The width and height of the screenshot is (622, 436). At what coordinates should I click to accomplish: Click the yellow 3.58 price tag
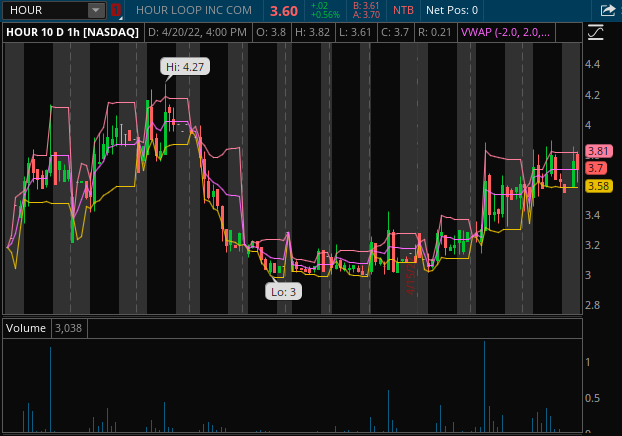click(598, 186)
